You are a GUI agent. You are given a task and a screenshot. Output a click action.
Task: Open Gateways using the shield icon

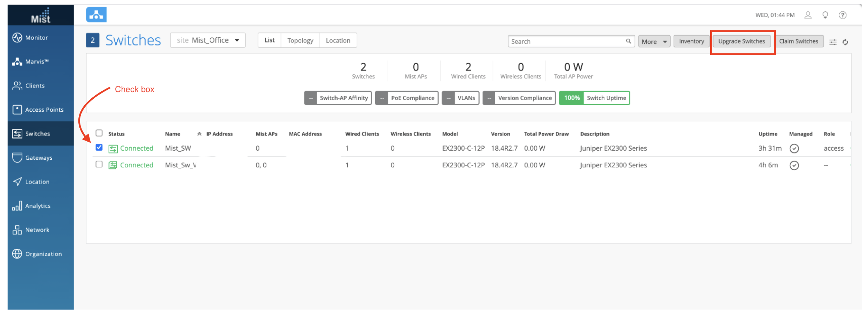pos(17,158)
